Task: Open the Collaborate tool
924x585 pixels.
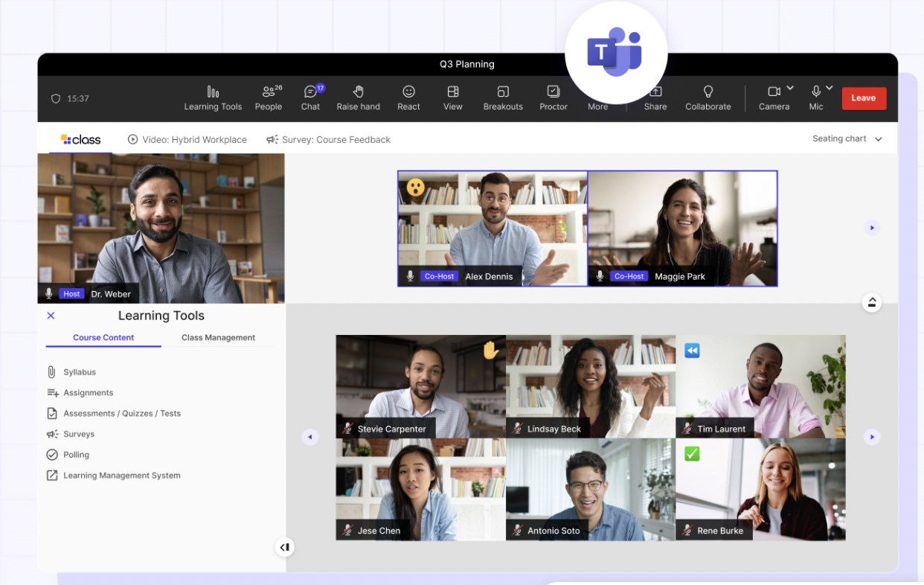Action: coord(708,97)
